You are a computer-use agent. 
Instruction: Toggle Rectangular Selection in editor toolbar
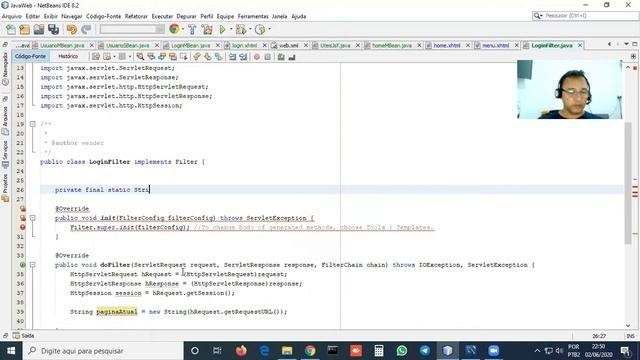pyautogui.click(x=184, y=57)
